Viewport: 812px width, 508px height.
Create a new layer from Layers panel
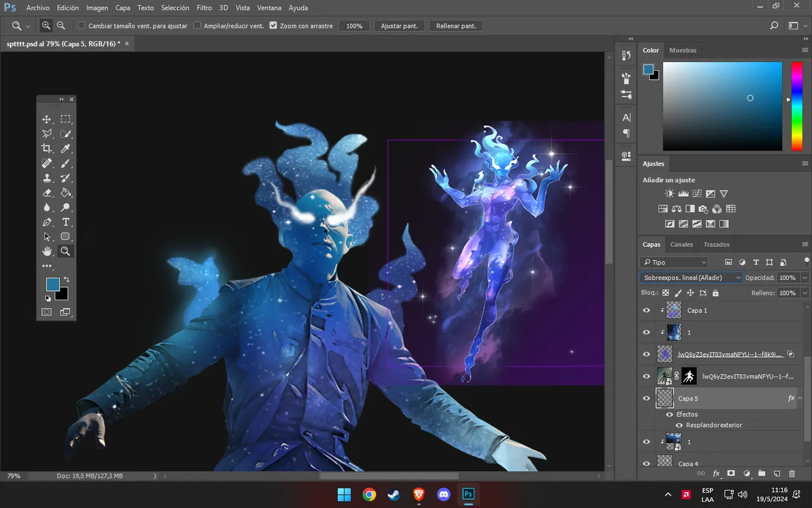click(x=776, y=474)
